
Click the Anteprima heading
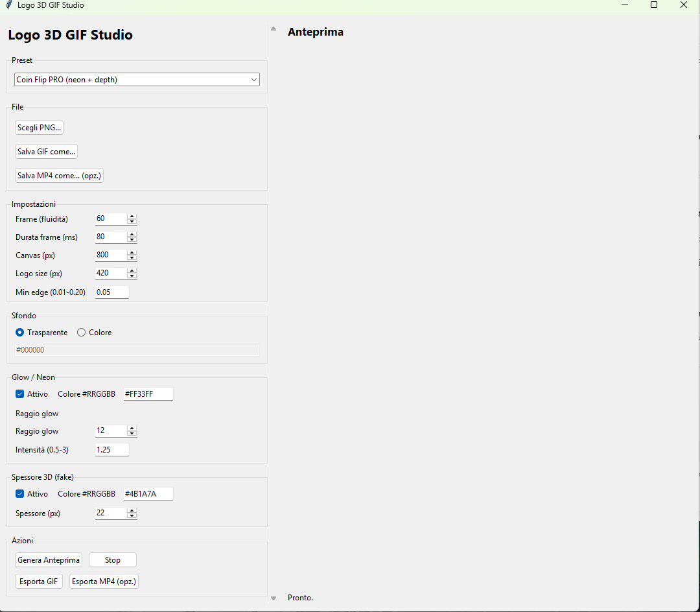tap(316, 32)
